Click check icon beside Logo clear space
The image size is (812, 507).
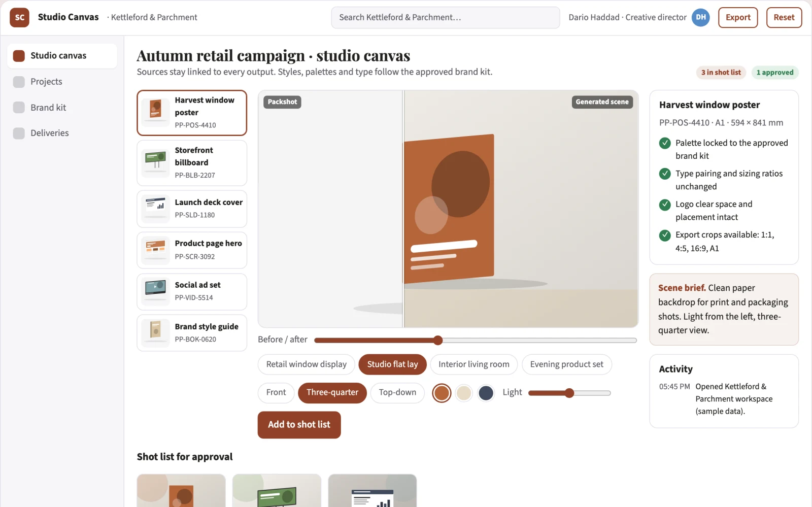tap(665, 205)
